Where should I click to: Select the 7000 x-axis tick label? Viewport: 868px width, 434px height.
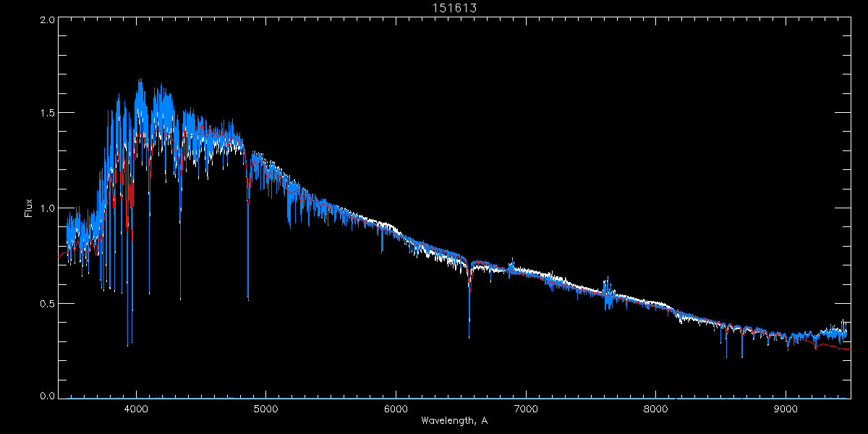(x=526, y=409)
